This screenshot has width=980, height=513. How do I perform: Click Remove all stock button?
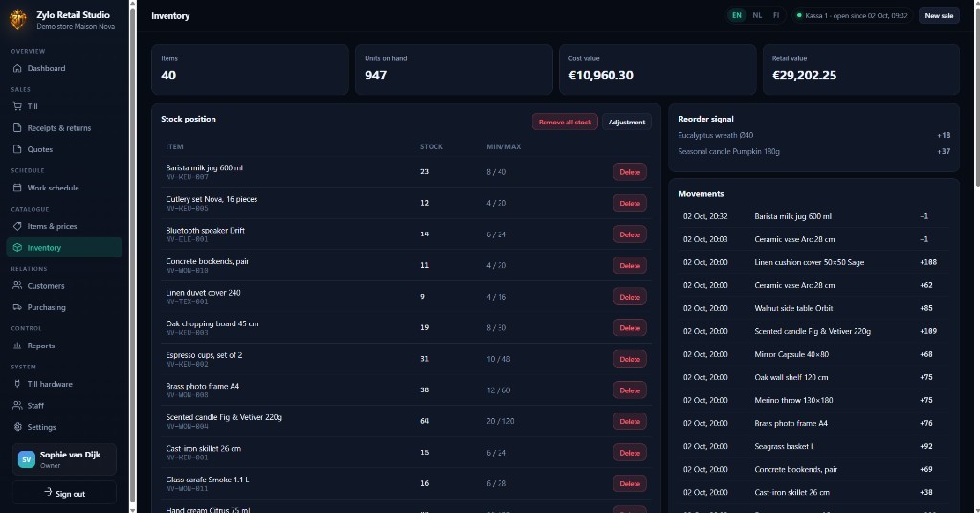[x=565, y=122]
